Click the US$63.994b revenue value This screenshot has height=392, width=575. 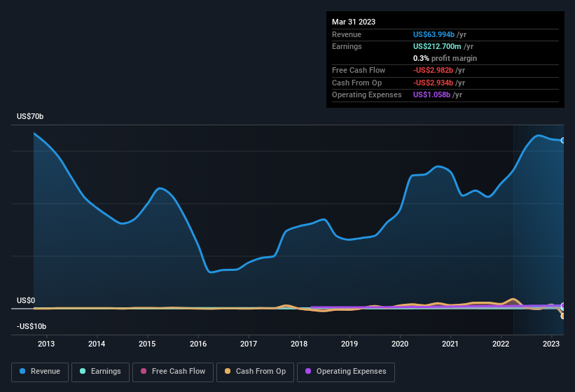(x=434, y=34)
